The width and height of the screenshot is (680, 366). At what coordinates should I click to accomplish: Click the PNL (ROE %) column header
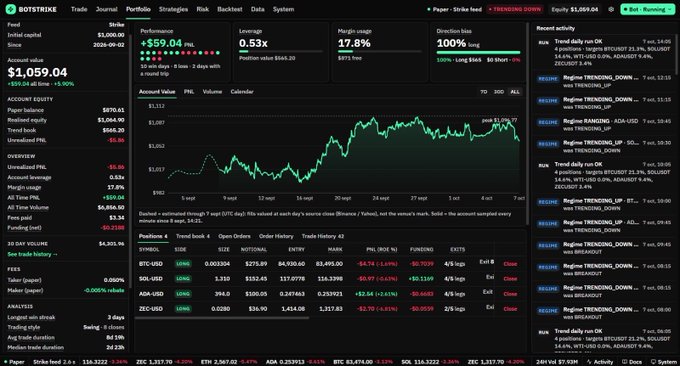click(x=382, y=249)
